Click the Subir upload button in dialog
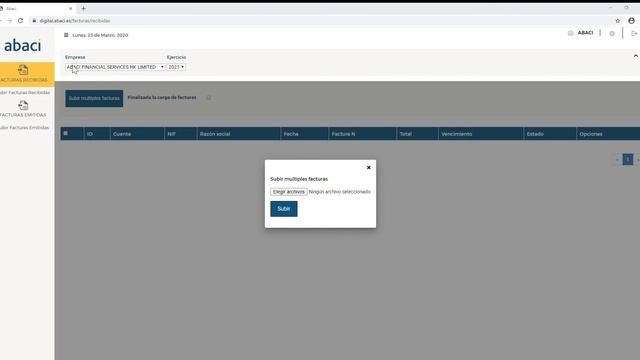Image resolution: width=640 pixels, height=360 pixels. click(x=284, y=209)
